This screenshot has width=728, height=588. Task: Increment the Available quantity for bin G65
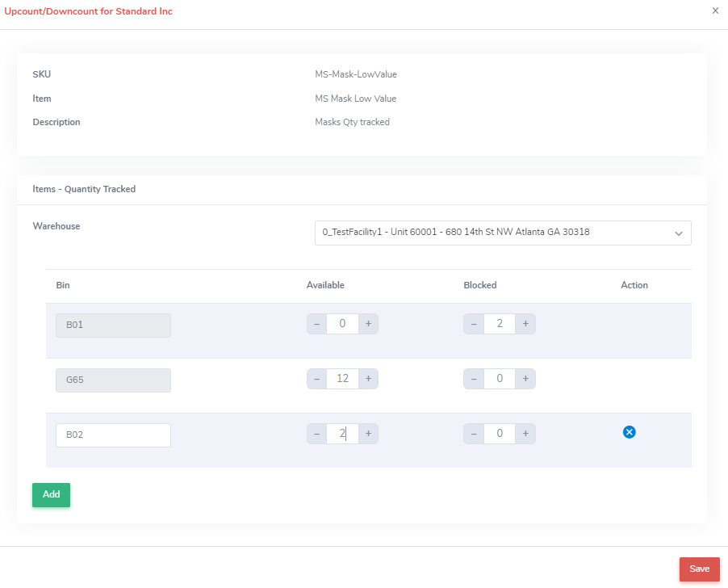pyautogui.click(x=368, y=378)
